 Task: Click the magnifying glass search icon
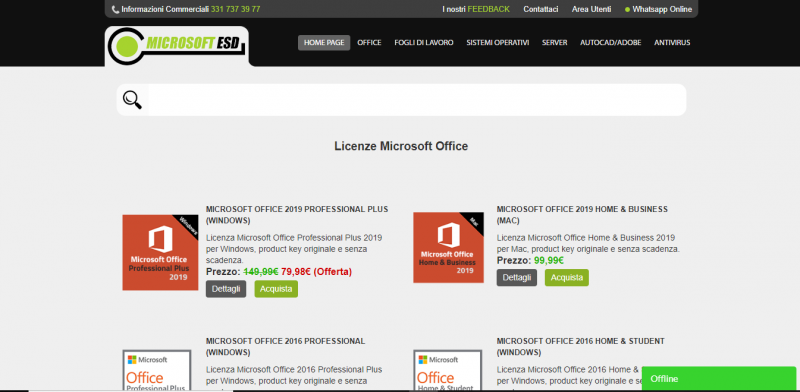132,100
